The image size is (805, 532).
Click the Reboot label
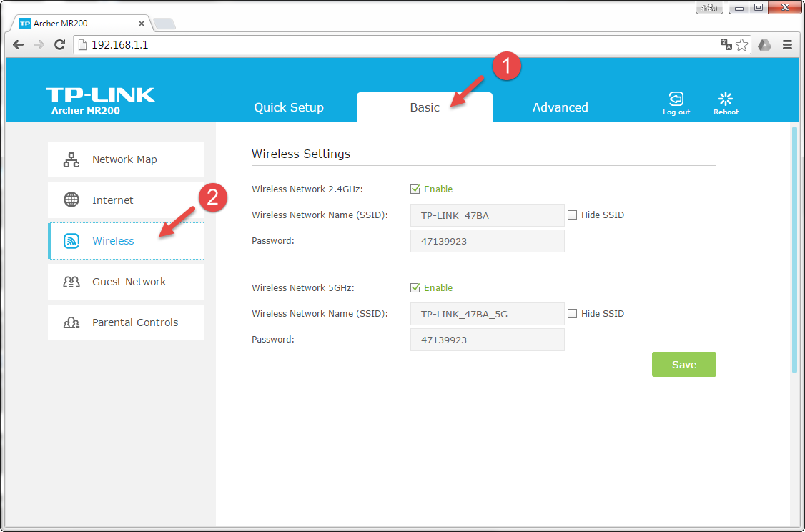[726, 112]
